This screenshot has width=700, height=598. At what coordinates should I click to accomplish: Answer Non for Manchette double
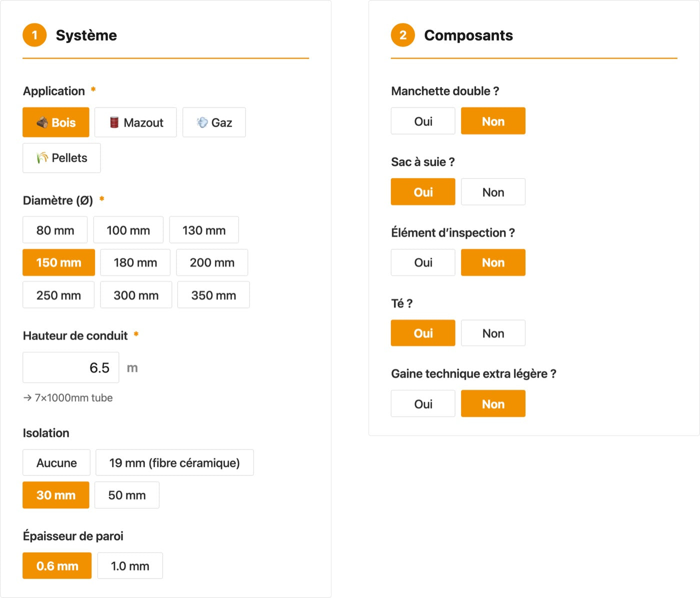click(x=493, y=121)
